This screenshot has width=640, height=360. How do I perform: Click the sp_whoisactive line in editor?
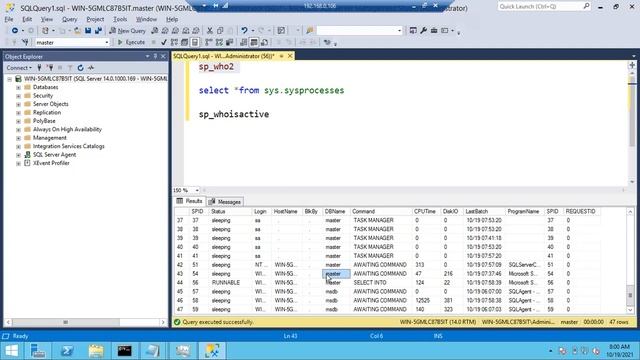click(x=234, y=114)
